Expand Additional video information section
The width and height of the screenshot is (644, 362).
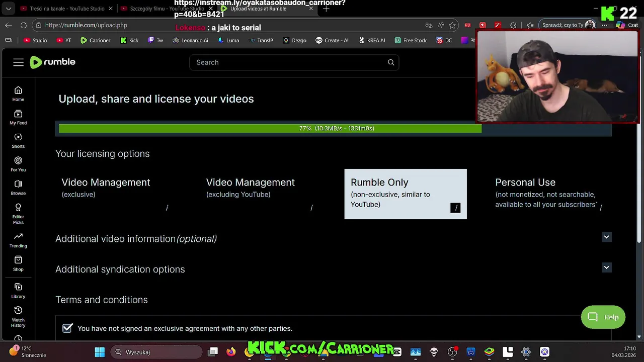pos(606,237)
